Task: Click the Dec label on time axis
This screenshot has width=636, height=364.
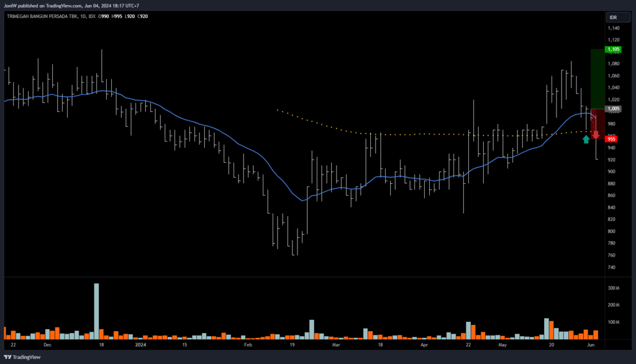Action: coord(47,344)
